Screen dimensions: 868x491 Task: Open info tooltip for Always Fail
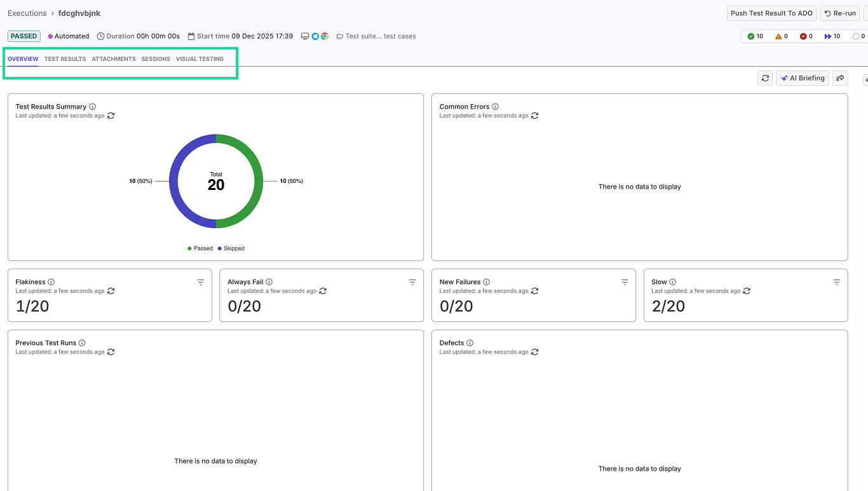(269, 282)
